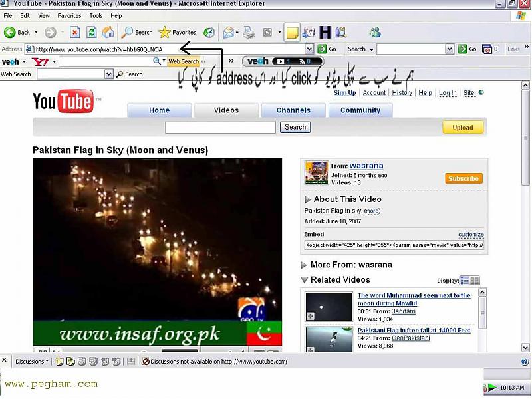Screen dimensions: 532x399
Task: Switch to the Channels tab
Action: pyautogui.click(x=293, y=110)
